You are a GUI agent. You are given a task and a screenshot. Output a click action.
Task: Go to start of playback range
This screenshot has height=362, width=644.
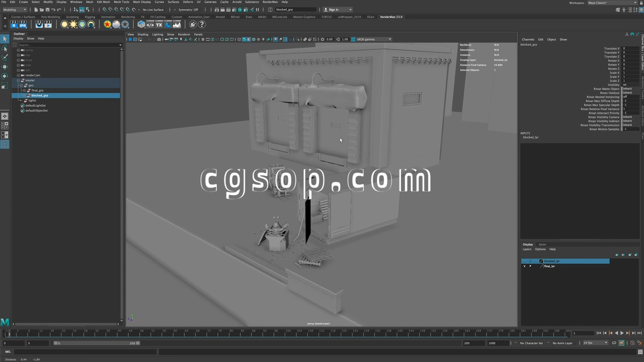(599, 333)
